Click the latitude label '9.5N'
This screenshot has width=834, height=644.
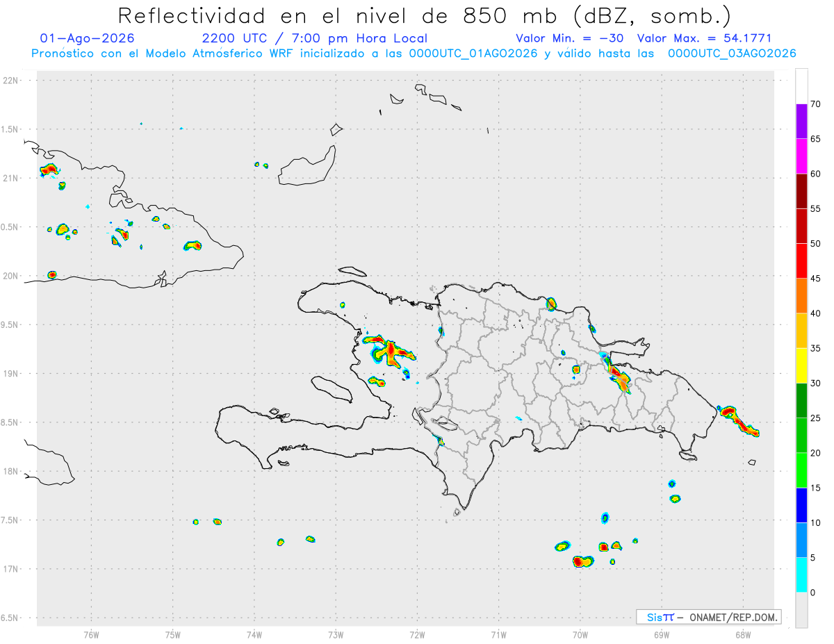(10, 325)
